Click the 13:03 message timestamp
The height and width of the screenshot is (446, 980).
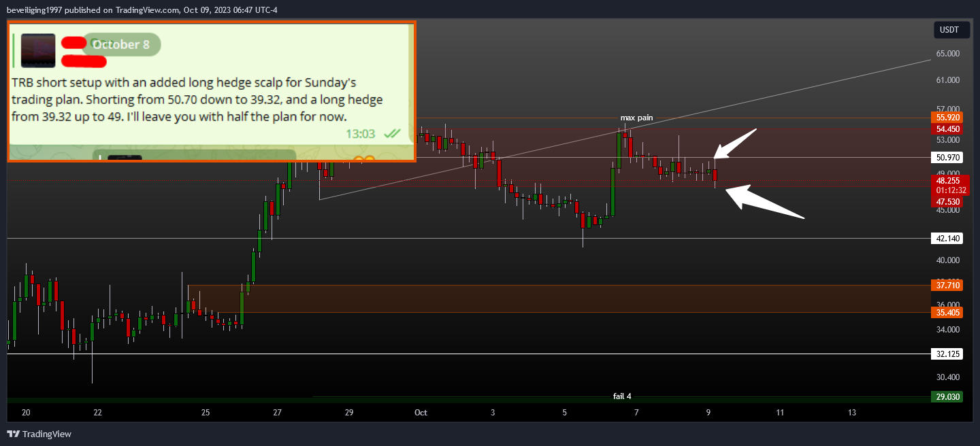pos(361,134)
